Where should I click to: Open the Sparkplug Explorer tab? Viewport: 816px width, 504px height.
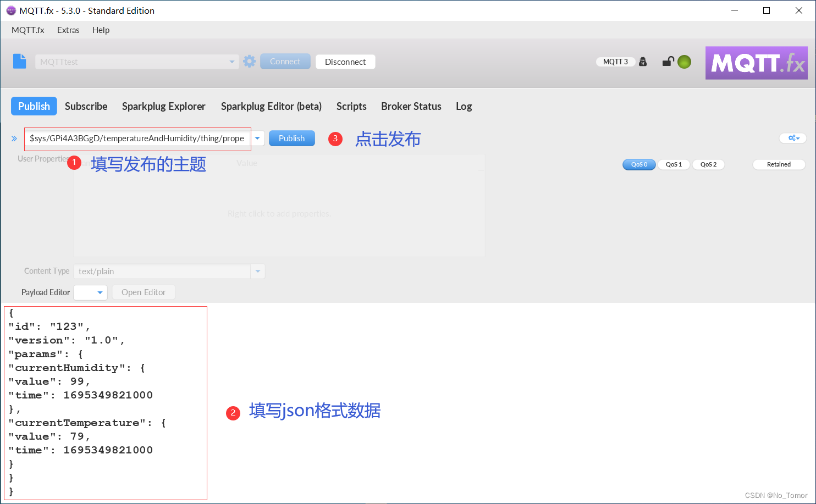pos(164,106)
